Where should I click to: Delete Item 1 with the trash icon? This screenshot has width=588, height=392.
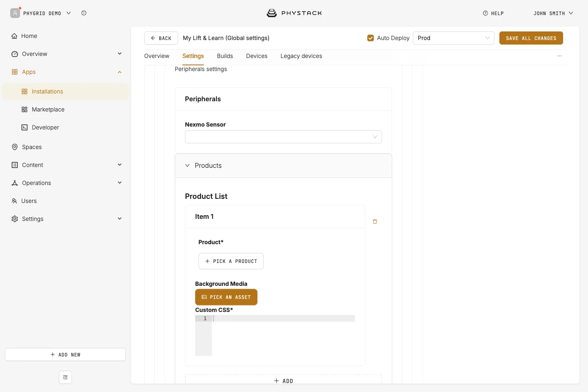375,222
